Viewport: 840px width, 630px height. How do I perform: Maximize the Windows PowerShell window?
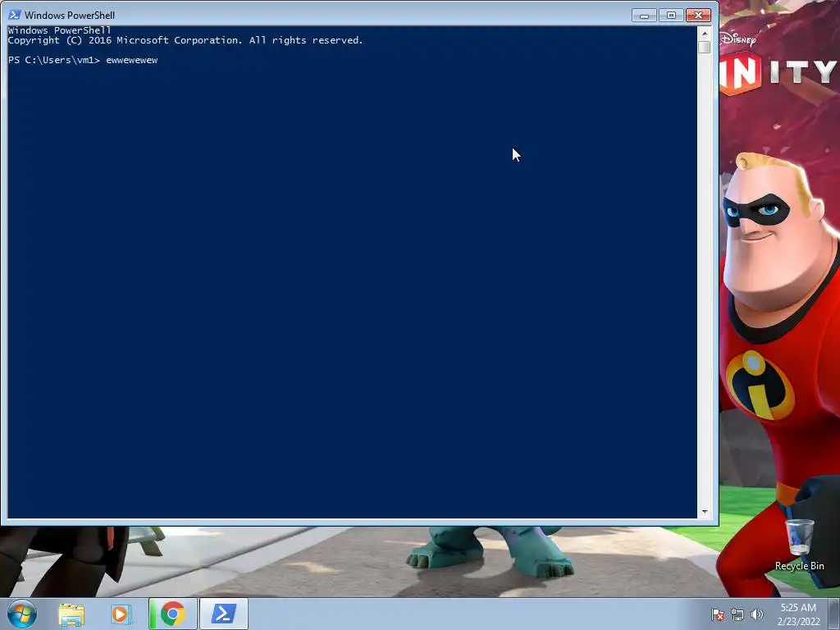[671, 15]
